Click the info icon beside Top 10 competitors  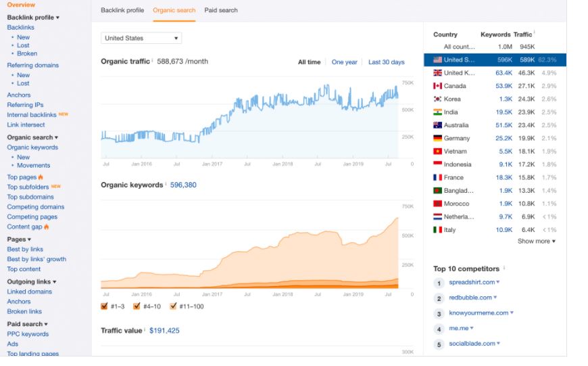tap(504, 268)
